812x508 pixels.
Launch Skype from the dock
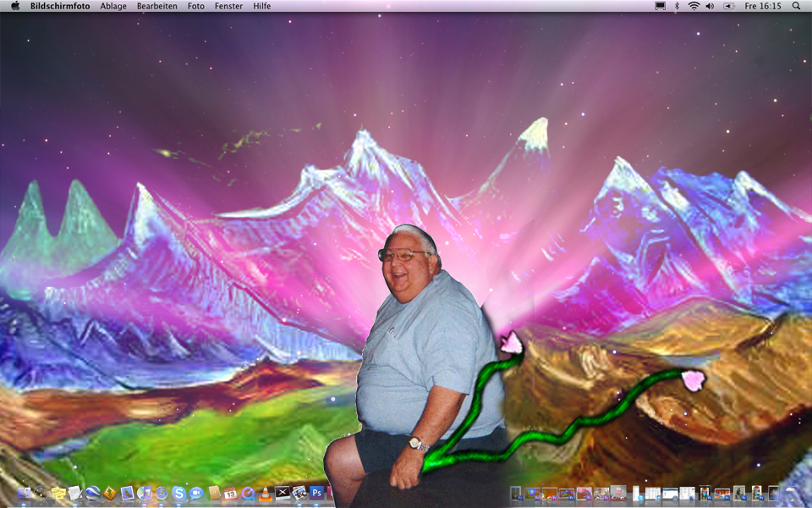tap(178, 493)
